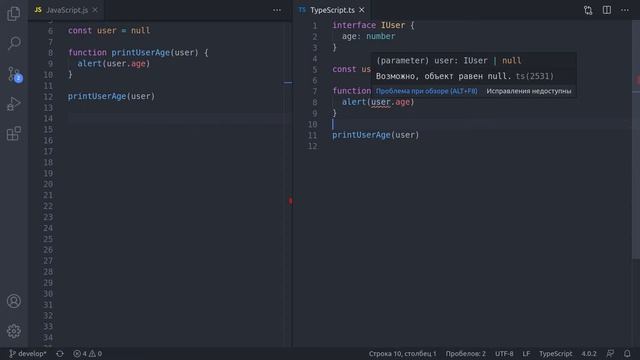Screen dimensions: 640x360
Task: Click the ts(2531) error code in tooltip
Action: [x=535, y=76]
